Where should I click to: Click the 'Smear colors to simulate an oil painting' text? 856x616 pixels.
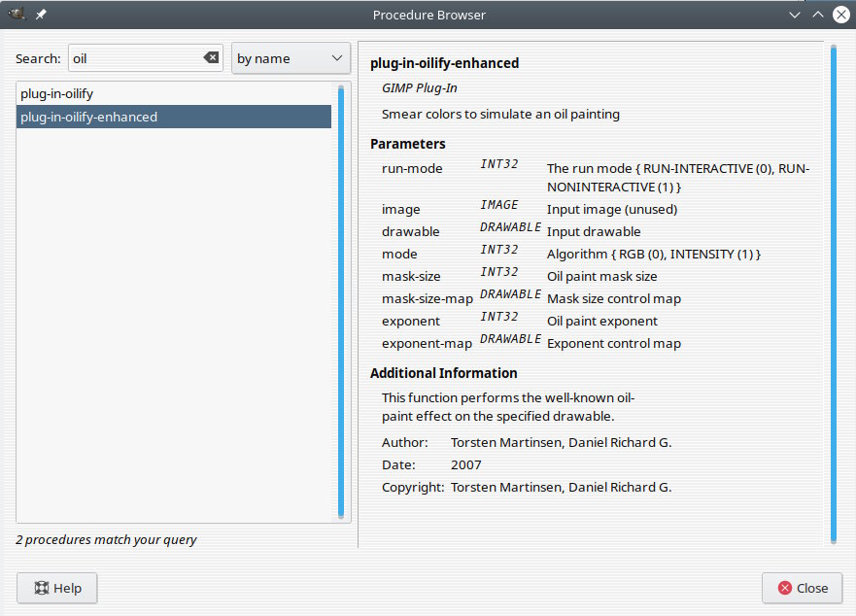point(500,114)
